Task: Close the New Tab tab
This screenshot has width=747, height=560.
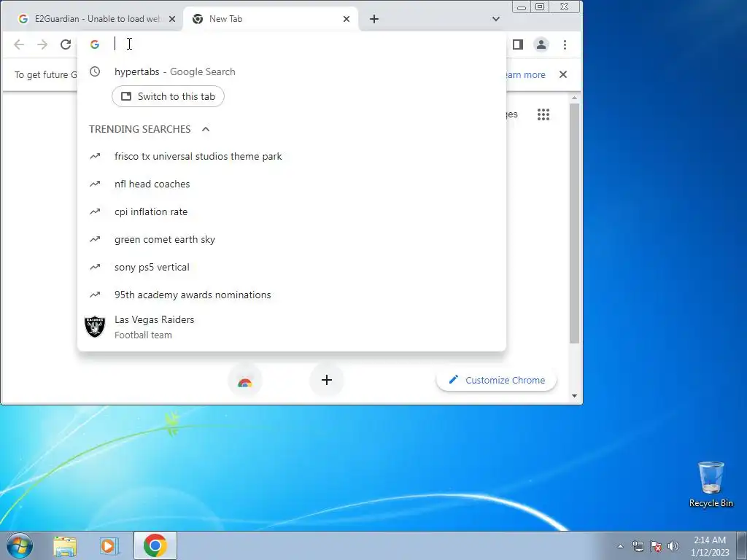Action: coord(347,19)
